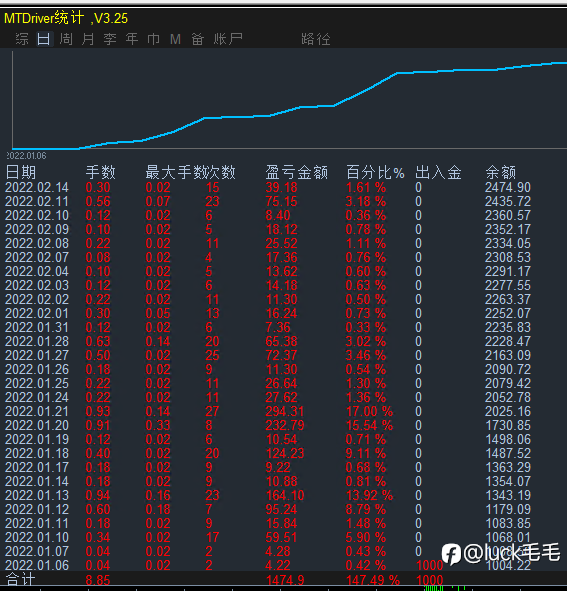This screenshot has height=591, width=567.
Task: Click the 盈亏金额 column header
Action: click(297, 173)
